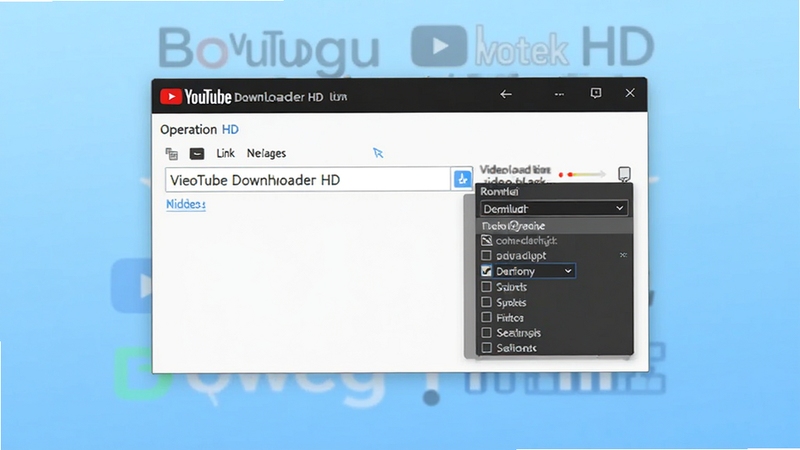Click the VieoTube Downhroader HD input field
Image resolution: width=800 pixels, height=450 pixels.
pos(308,180)
